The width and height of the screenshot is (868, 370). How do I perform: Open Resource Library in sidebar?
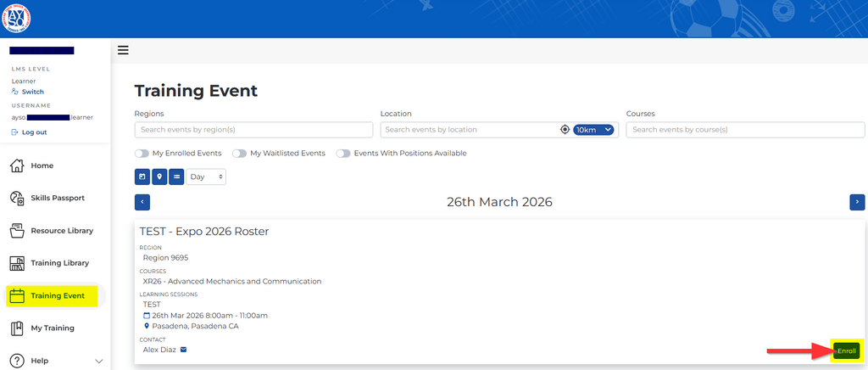click(x=61, y=230)
